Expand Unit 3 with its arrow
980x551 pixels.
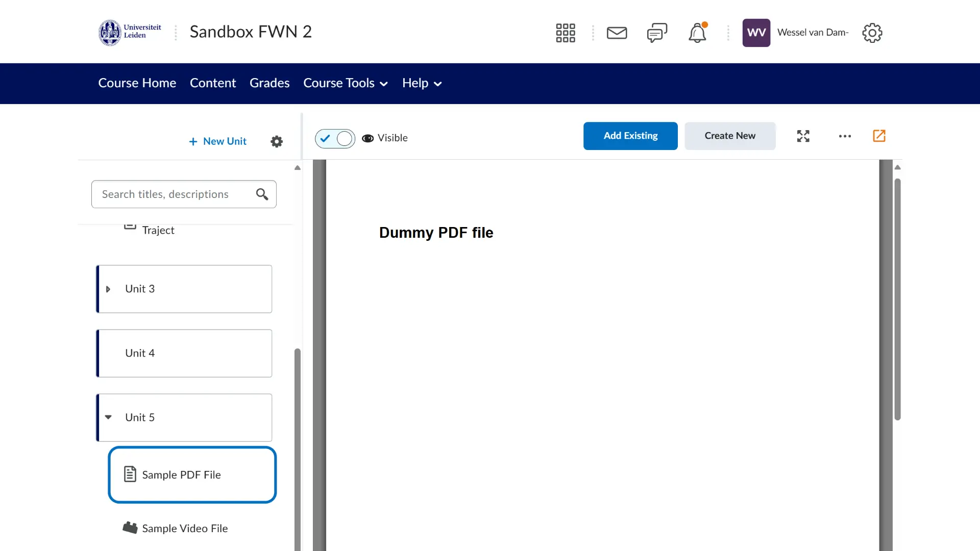tap(108, 289)
